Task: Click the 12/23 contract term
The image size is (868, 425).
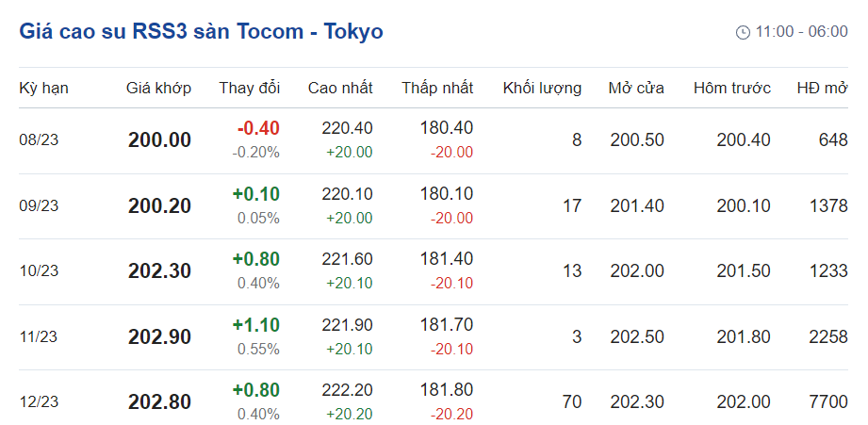Action: (39, 402)
